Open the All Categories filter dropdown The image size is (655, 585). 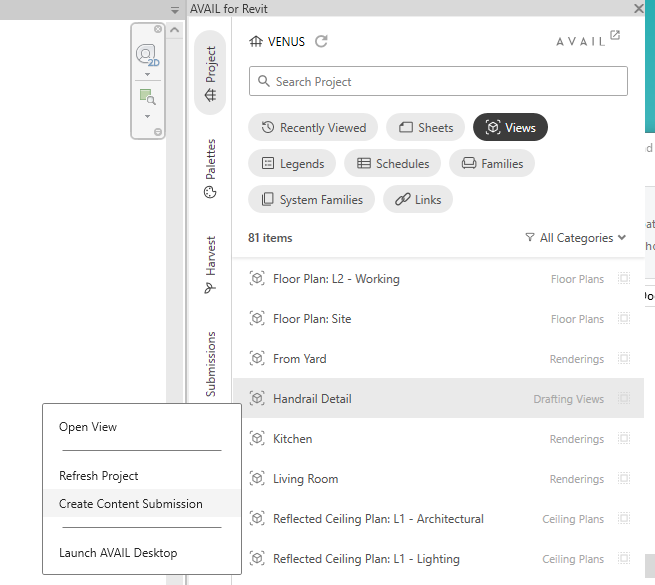pyautogui.click(x=576, y=238)
